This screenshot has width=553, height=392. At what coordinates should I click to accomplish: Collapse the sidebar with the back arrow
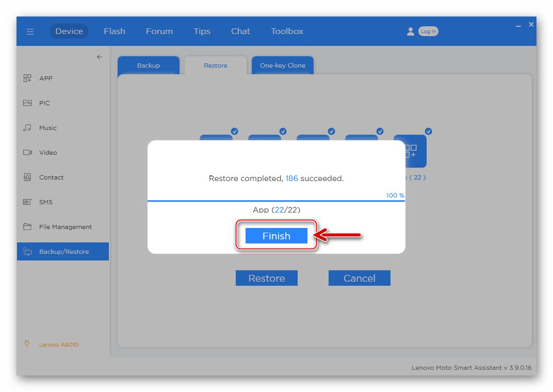(x=100, y=57)
